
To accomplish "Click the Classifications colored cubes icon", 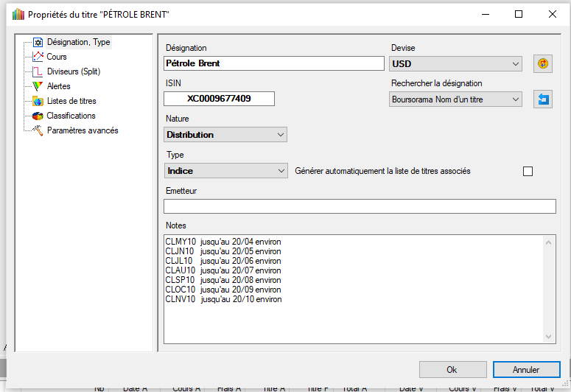I will click(38, 116).
